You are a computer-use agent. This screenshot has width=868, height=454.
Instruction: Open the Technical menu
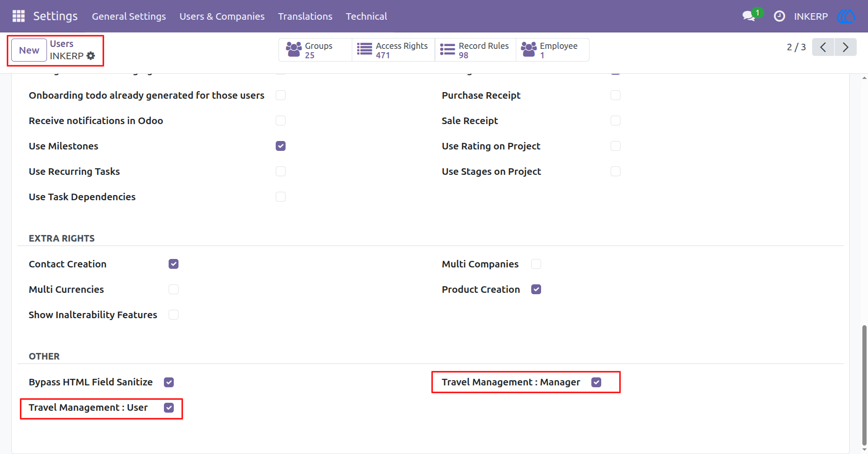point(366,16)
